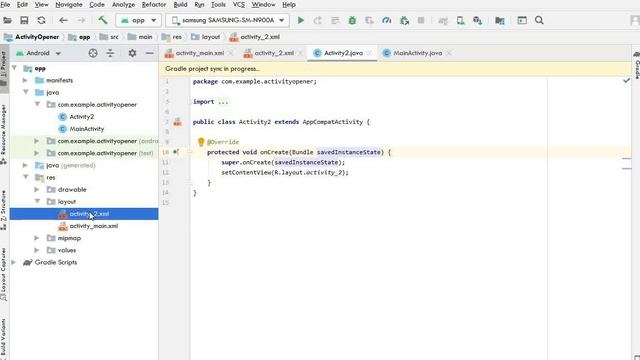Toggle the Build Variants side tab

coord(4,338)
